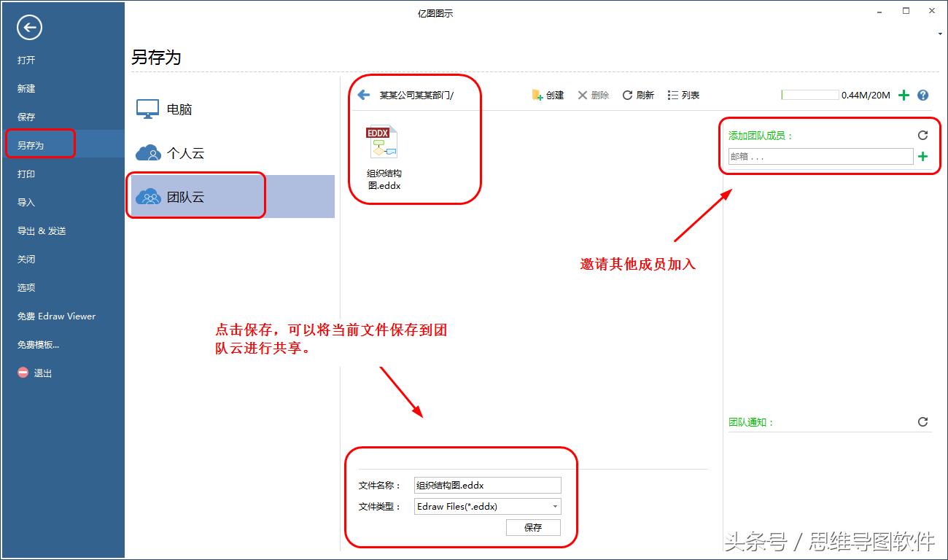The width and height of the screenshot is (948, 560).
Task: Click the 刷新 (Refresh) icon in toolbar
Action: (637, 95)
